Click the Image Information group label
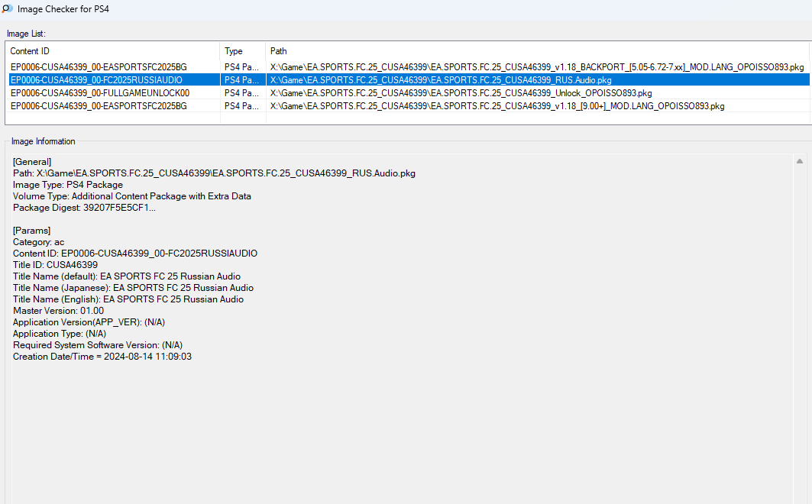Image resolution: width=812 pixels, height=504 pixels. click(44, 141)
